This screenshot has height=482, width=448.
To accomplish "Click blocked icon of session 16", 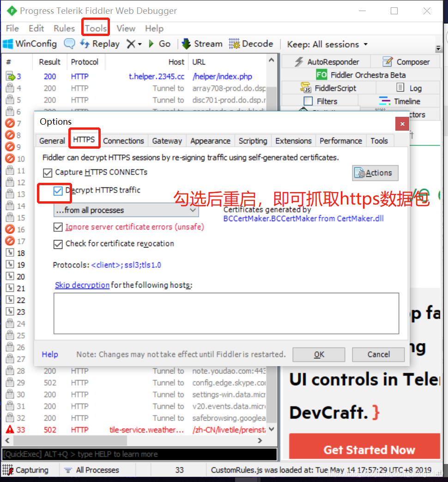I will click(10, 229).
